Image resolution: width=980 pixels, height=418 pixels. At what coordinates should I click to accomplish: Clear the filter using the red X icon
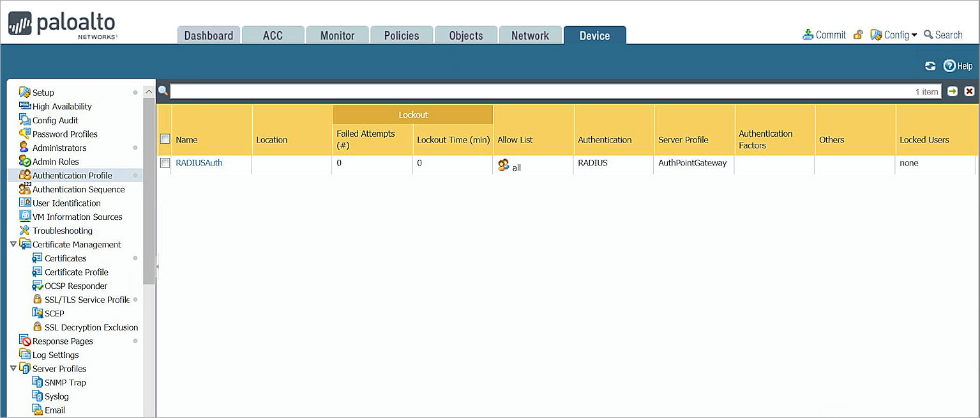click(x=969, y=91)
